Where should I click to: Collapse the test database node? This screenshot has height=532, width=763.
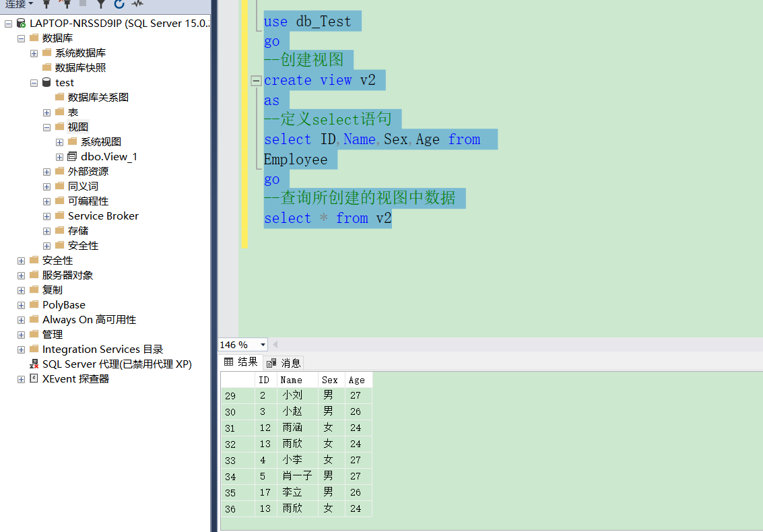coord(34,83)
